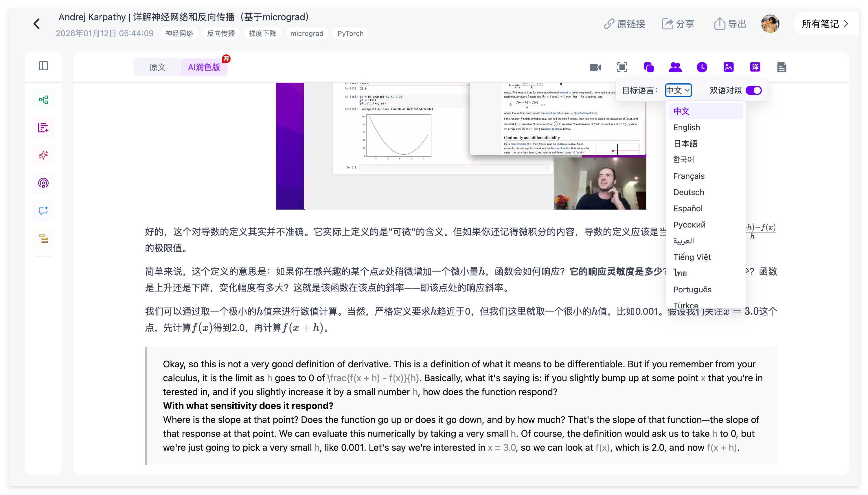Screen dimensions: 868x495
Task: Click the document toolbar icon
Action: click(x=781, y=67)
